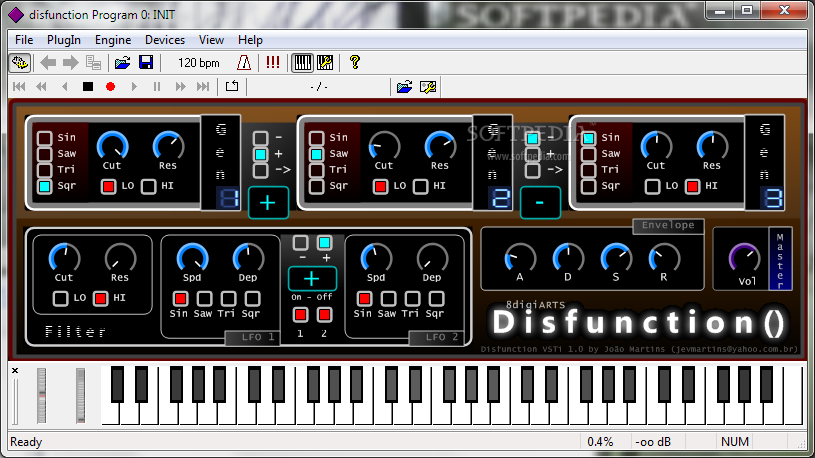Toggle LO filter on generator 1

click(x=109, y=186)
